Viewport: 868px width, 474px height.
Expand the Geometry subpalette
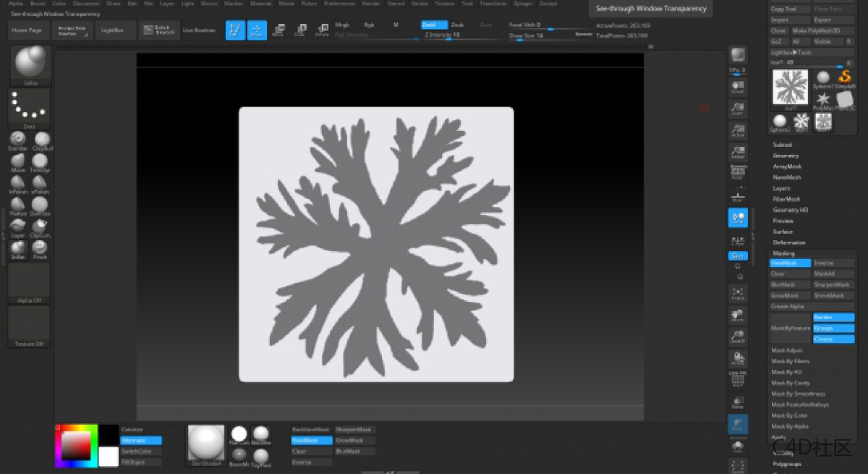[786, 156]
